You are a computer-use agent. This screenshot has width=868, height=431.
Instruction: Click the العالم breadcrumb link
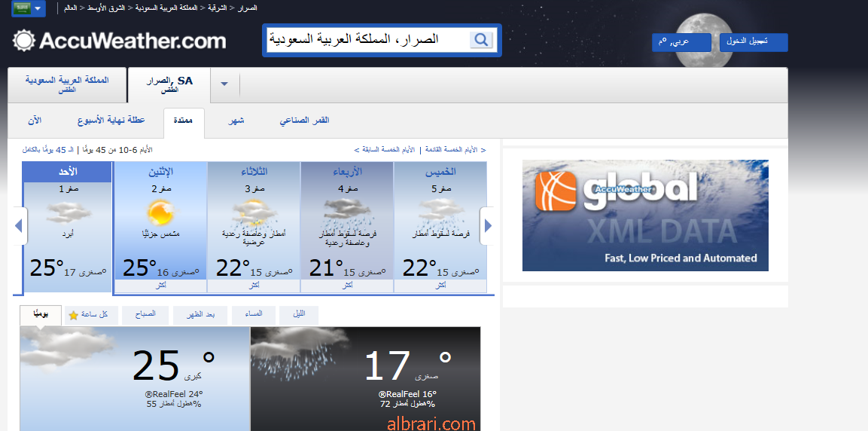click(70, 8)
